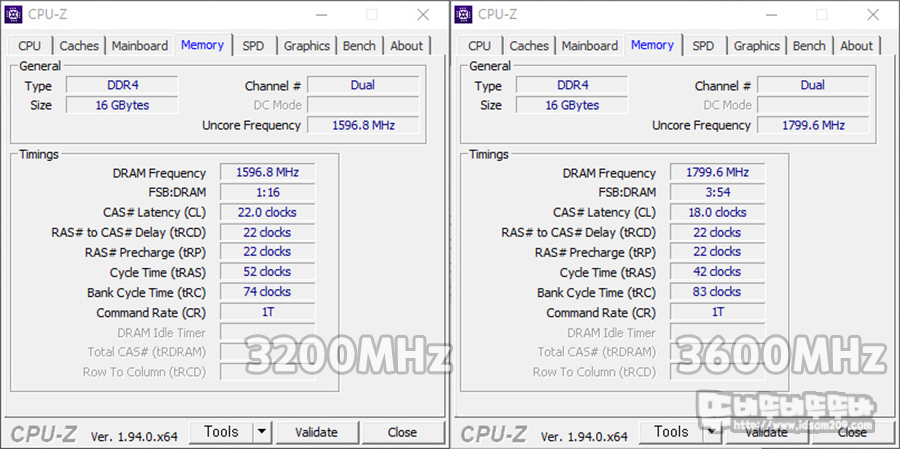Click the DRAM Idle Timer field in left window
The image size is (900, 449).
coord(267,332)
